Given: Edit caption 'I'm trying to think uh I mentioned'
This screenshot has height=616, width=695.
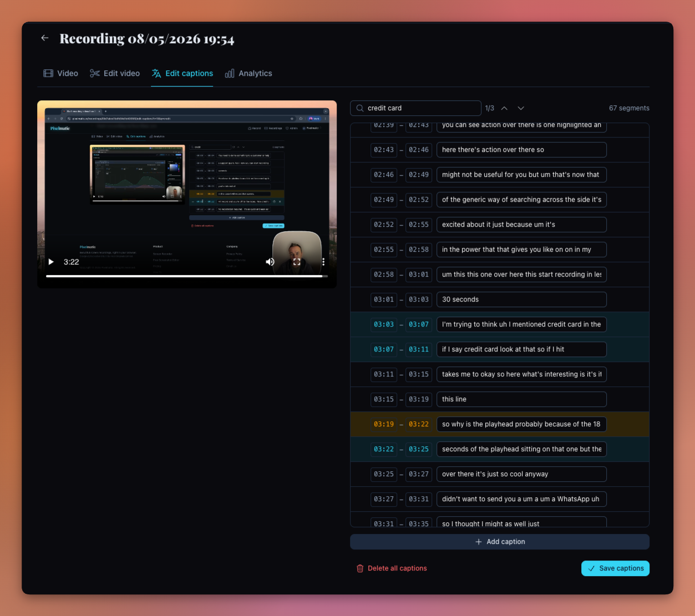Looking at the screenshot, I should click(521, 324).
